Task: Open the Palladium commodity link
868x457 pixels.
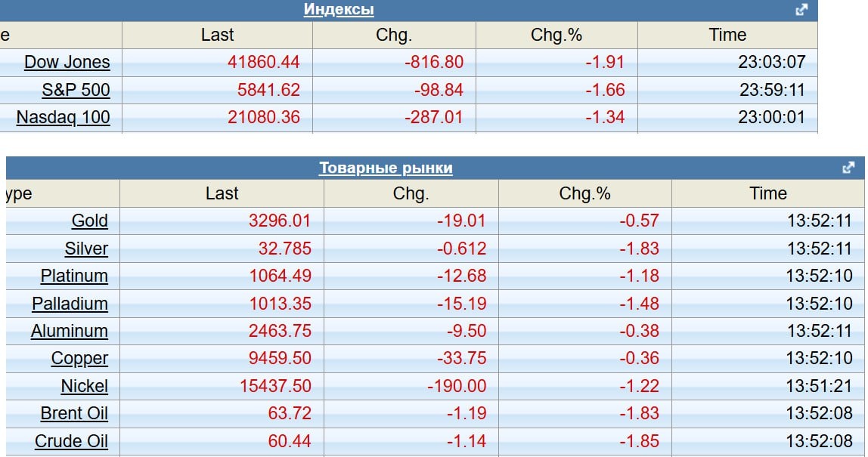Action: 70,304
